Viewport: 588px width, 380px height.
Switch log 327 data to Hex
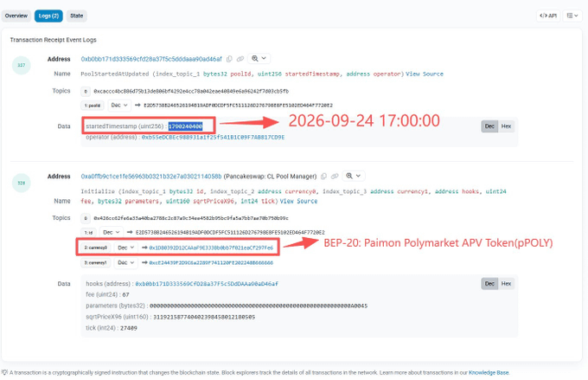pos(506,126)
